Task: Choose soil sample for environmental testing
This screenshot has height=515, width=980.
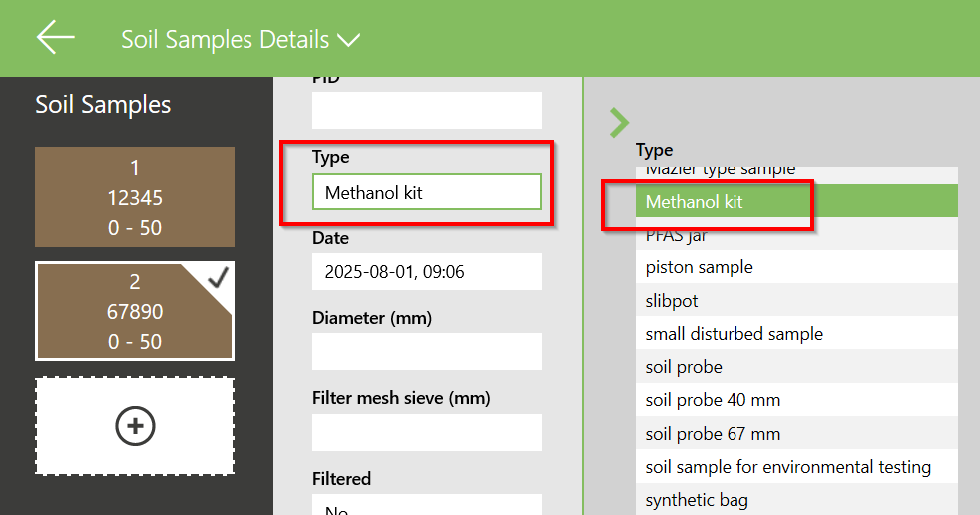Action: pyautogui.click(x=795, y=467)
